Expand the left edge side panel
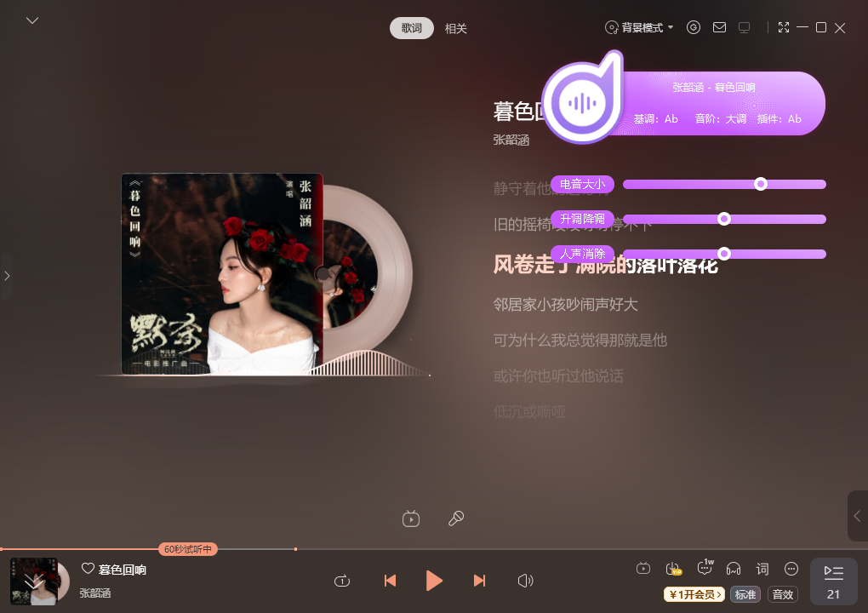The image size is (868, 613). tap(7, 275)
